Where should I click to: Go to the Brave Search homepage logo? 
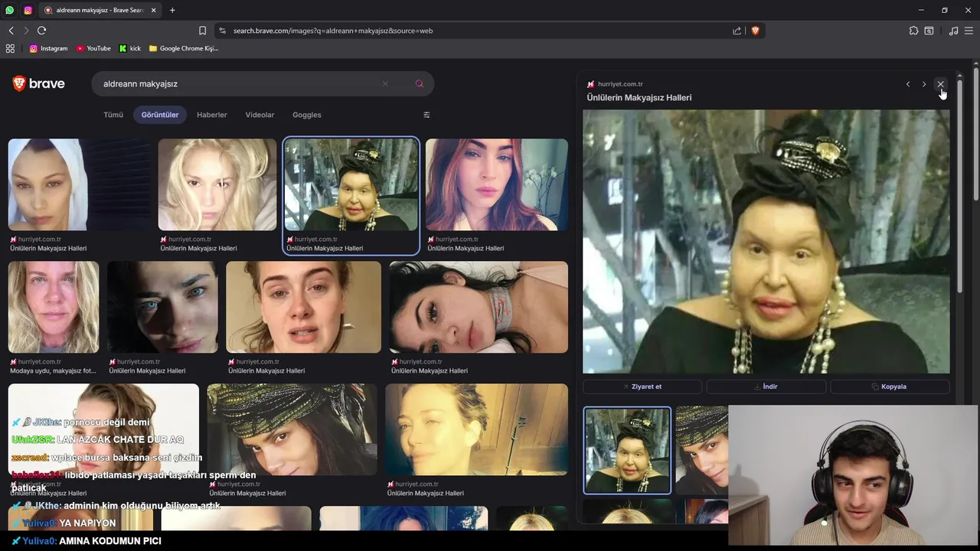coord(38,83)
